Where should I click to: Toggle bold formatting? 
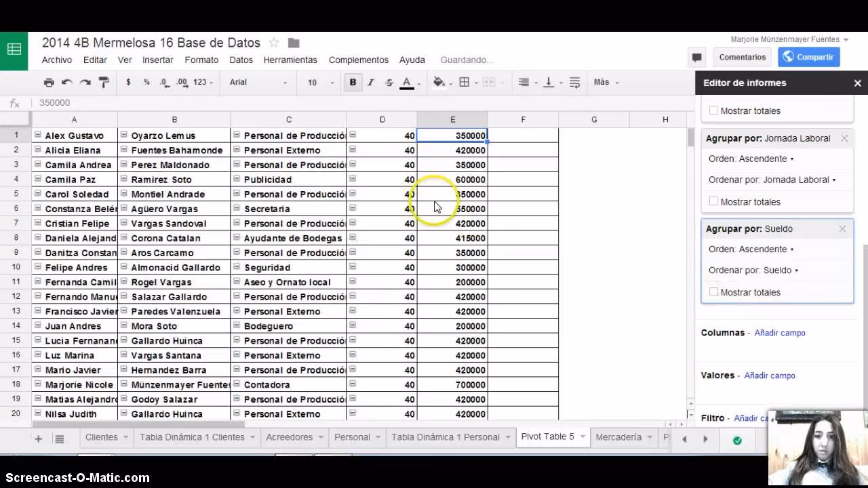pos(353,82)
